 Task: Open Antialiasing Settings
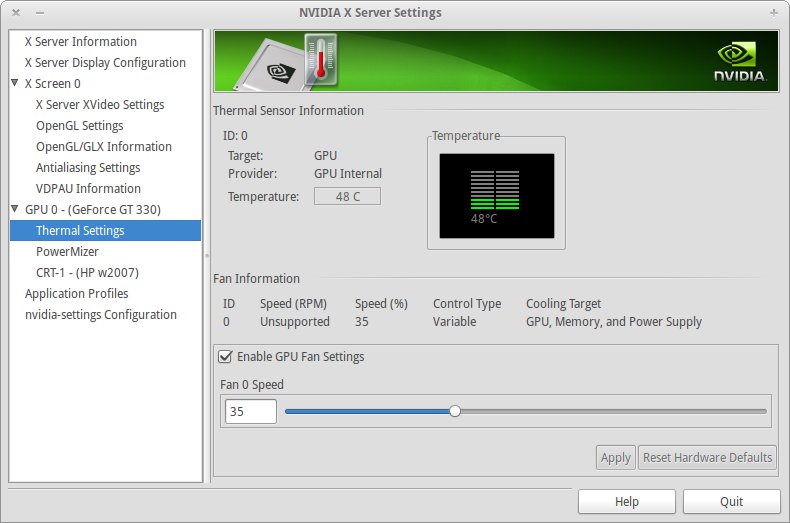click(x=88, y=167)
